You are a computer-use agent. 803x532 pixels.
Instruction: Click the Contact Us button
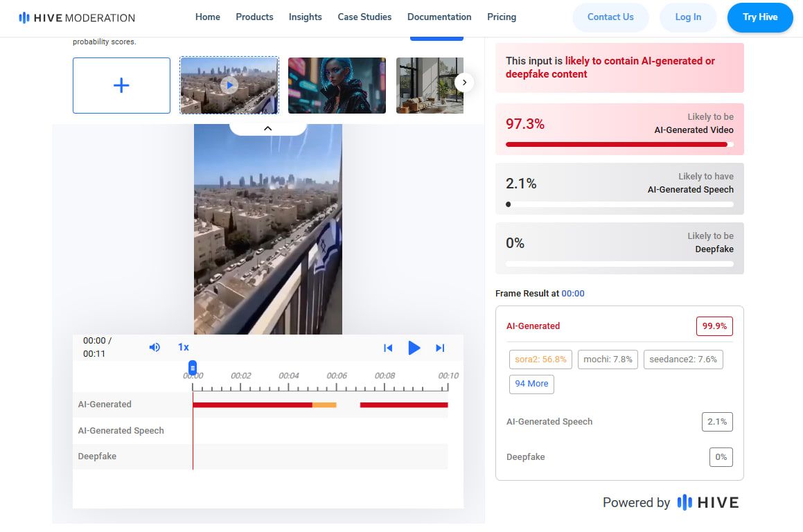pos(610,17)
